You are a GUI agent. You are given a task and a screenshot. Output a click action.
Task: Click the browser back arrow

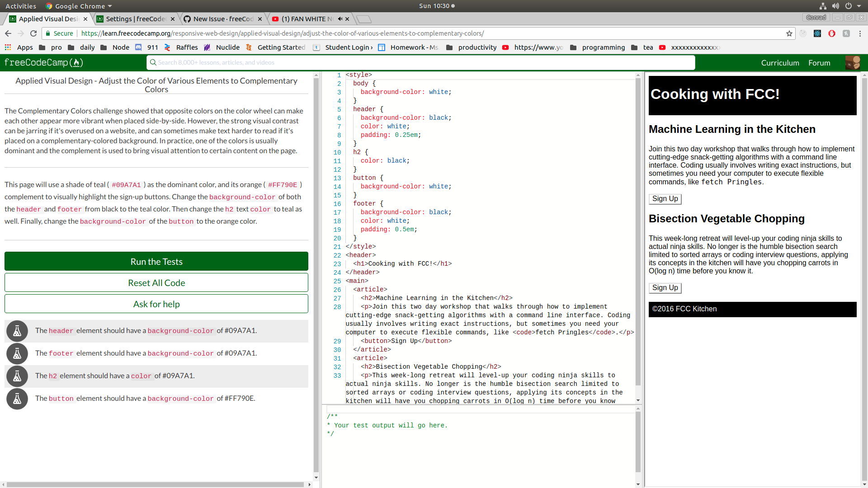point(8,33)
